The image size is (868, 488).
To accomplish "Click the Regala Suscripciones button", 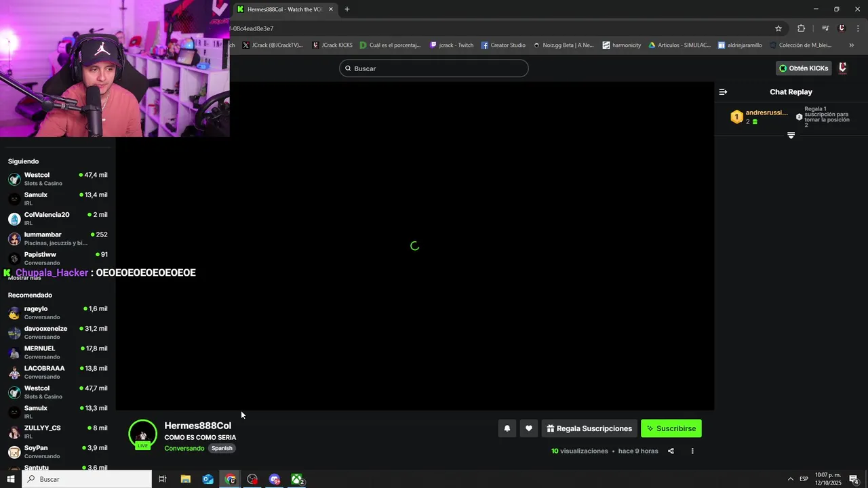I will (x=589, y=428).
